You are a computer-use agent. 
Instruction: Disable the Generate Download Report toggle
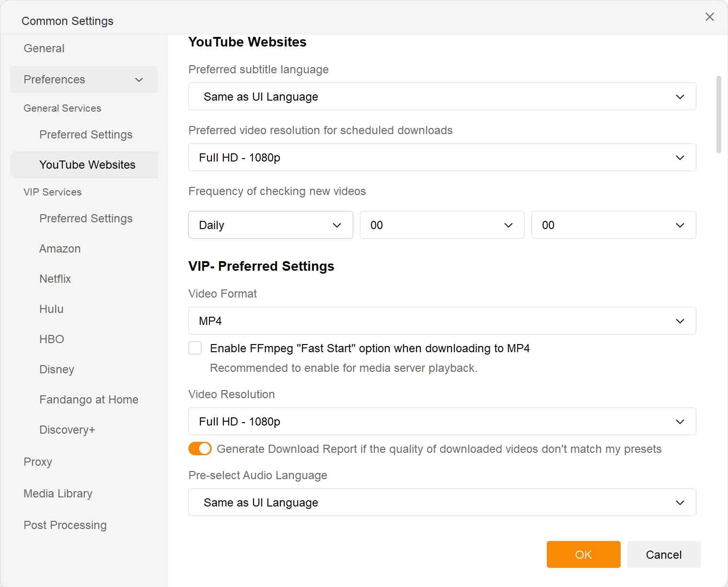pyautogui.click(x=200, y=449)
